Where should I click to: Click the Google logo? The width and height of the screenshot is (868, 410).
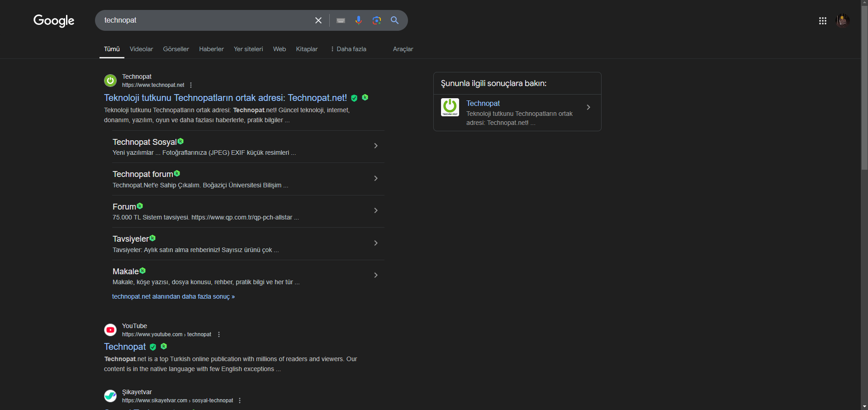54,20
